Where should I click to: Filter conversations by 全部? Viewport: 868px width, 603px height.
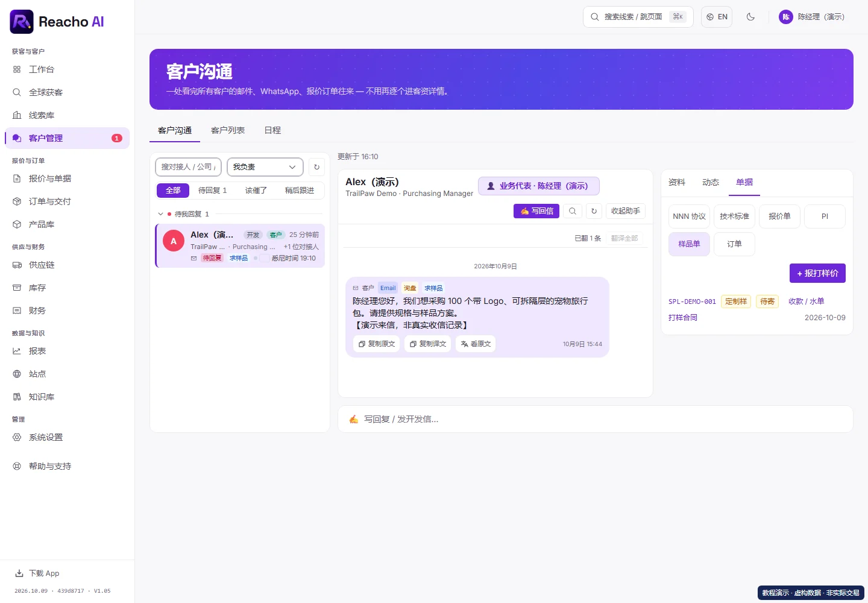(173, 191)
